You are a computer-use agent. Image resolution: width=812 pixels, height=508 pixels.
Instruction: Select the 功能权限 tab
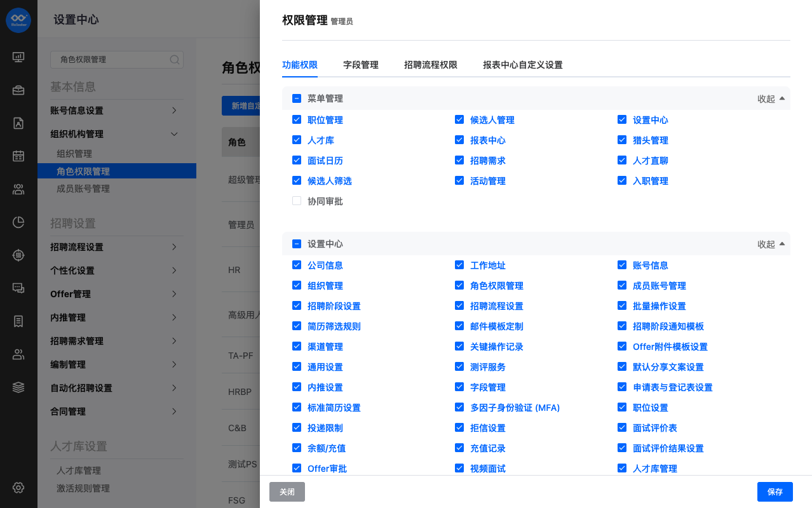(300, 65)
